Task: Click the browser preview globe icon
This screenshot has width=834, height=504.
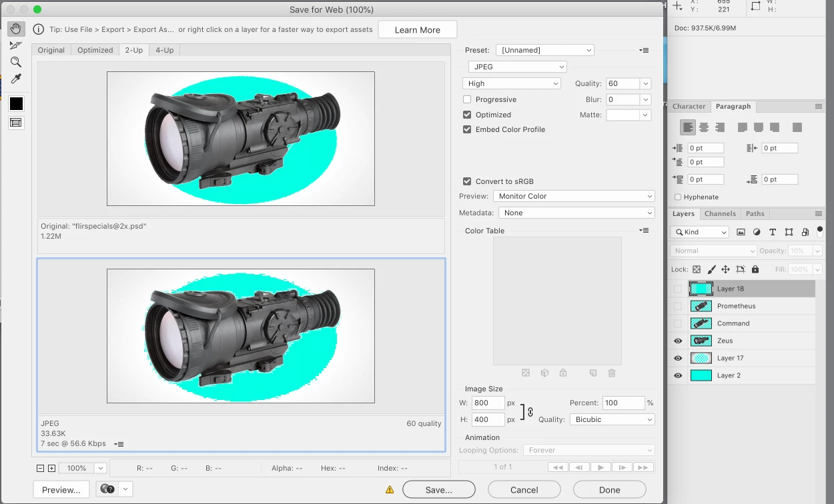Action: (x=107, y=489)
